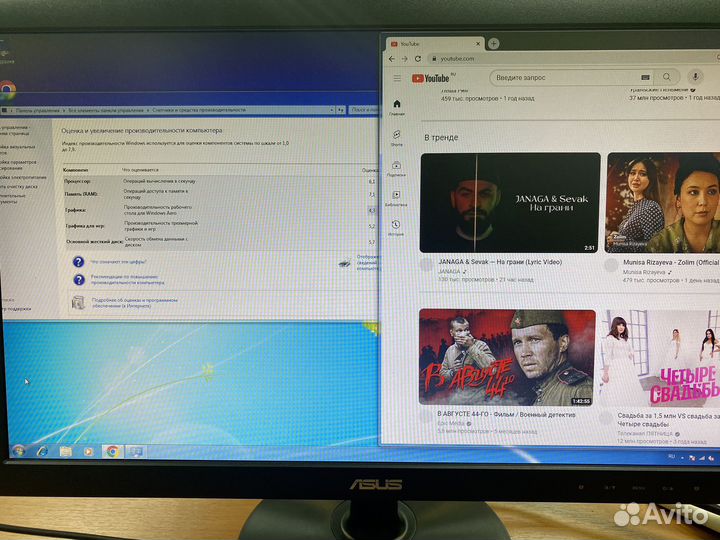Open Windows Explorer folder on taskbar
Image resolution: width=720 pixels, height=540 pixels.
click(66, 452)
